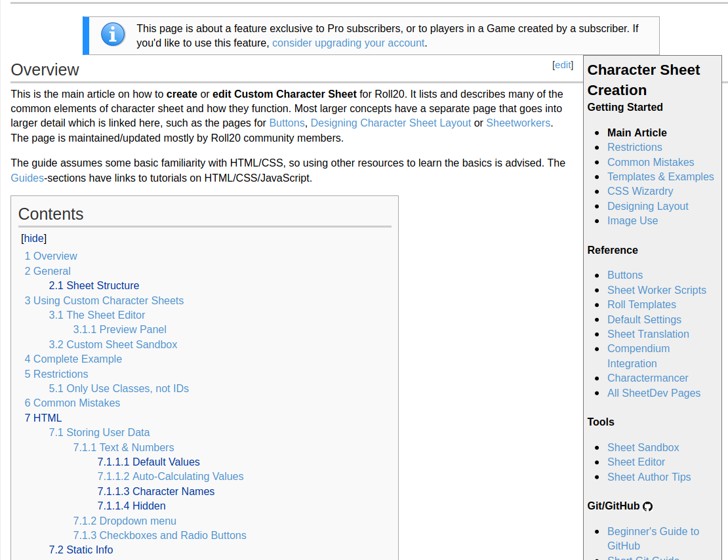Viewport: 728px width, 560px height.
Task: Click the 'Getting Started' sidebar heading
Action: click(x=625, y=108)
